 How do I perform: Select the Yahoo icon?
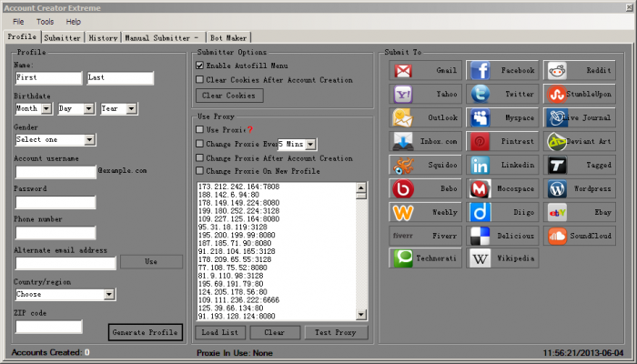tap(403, 95)
